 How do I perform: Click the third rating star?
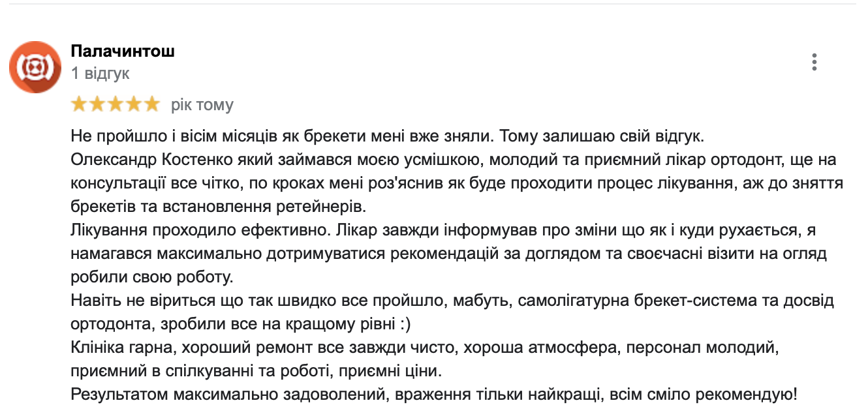point(115,104)
